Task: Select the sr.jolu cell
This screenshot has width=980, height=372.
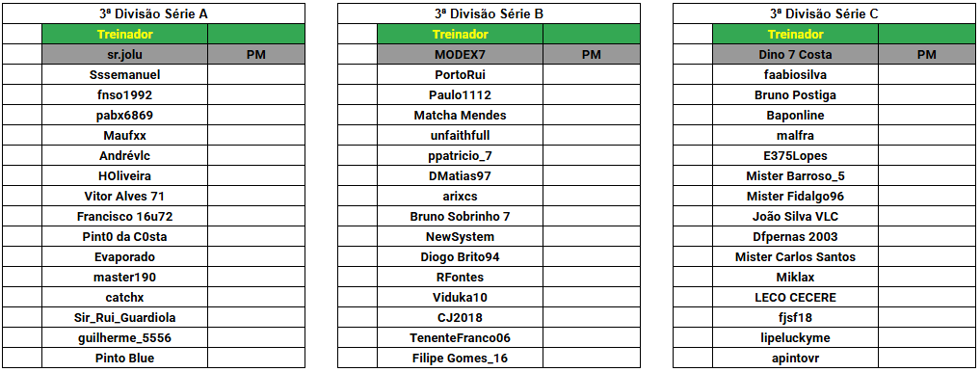Action: click(x=125, y=54)
